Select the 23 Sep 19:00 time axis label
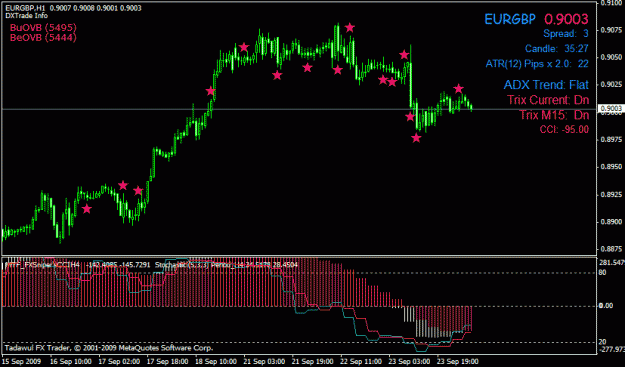 click(458, 361)
